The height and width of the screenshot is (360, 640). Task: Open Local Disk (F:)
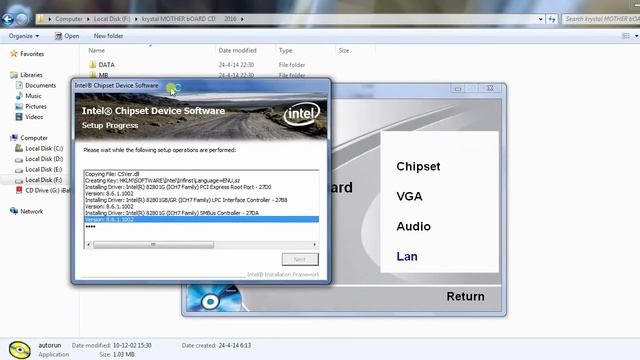(44, 180)
